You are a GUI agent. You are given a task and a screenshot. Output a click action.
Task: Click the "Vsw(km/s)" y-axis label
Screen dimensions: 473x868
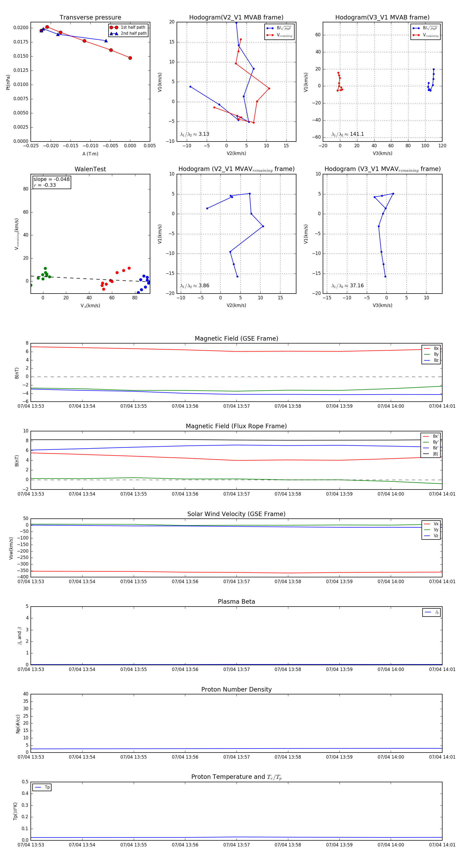[x=11, y=548]
